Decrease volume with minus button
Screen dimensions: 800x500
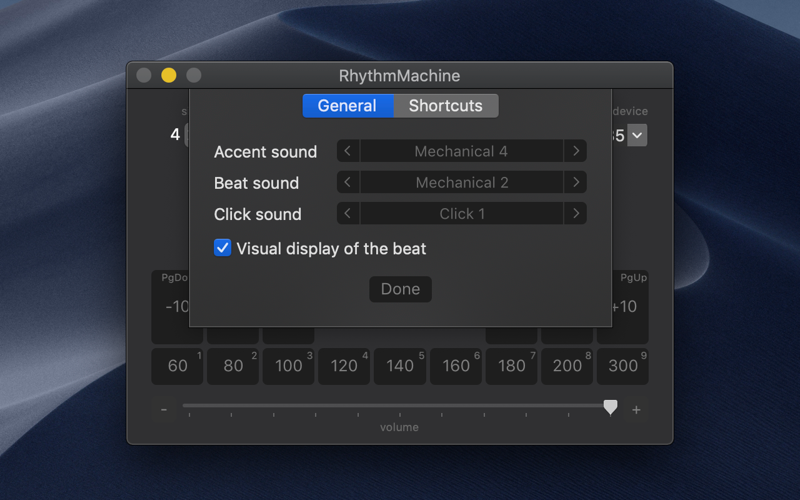pyautogui.click(x=164, y=410)
